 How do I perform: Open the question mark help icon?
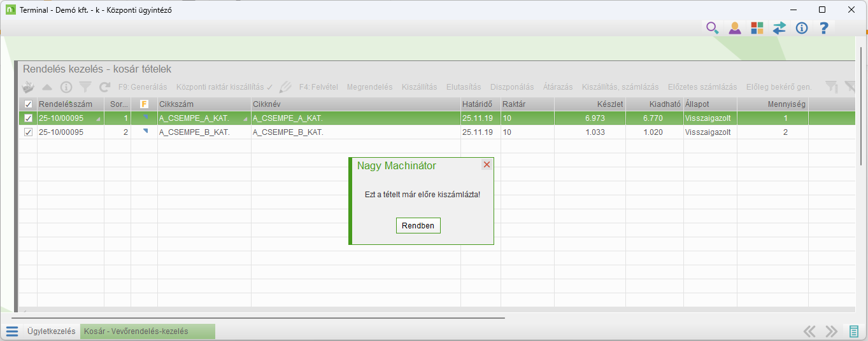pos(824,28)
